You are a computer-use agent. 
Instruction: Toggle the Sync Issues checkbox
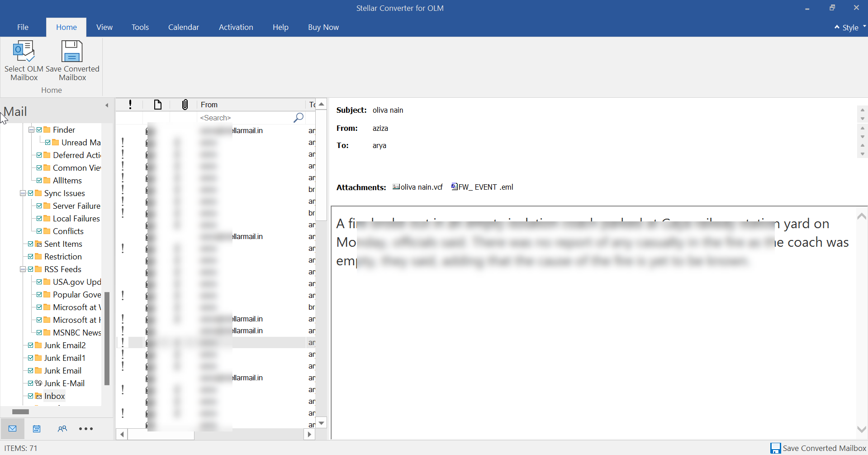[31, 193]
